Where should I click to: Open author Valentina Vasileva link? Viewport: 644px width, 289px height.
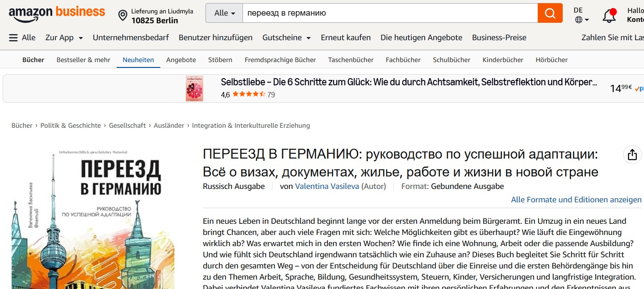click(x=327, y=186)
